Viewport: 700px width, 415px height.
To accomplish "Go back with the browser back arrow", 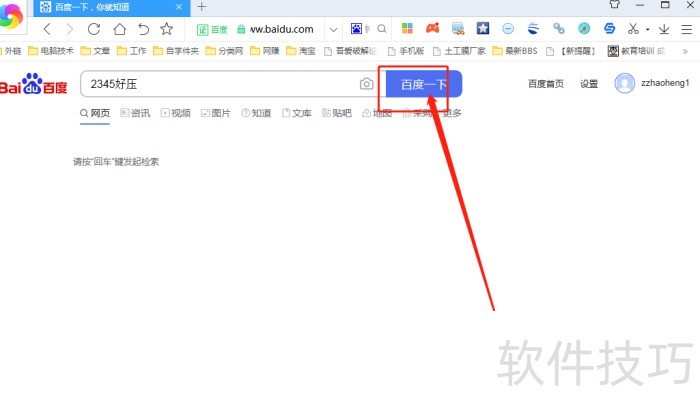I will [x=47, y=29].
